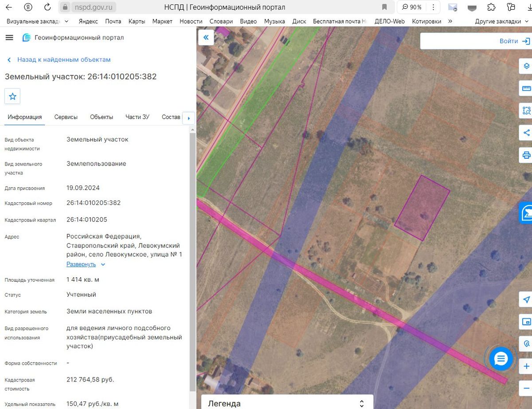
Task: Open the Яндекс bookmark
Action: click(88, 21)
